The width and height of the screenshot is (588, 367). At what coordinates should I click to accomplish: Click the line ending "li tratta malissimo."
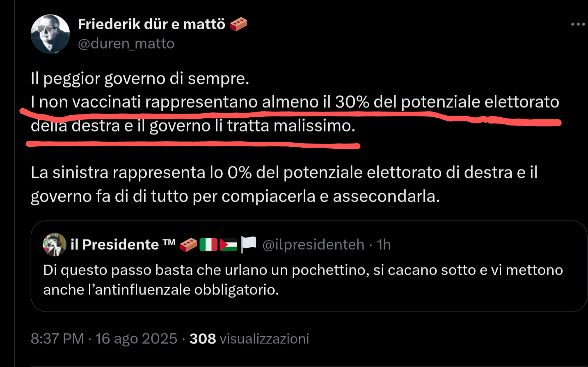click(193, 126)
